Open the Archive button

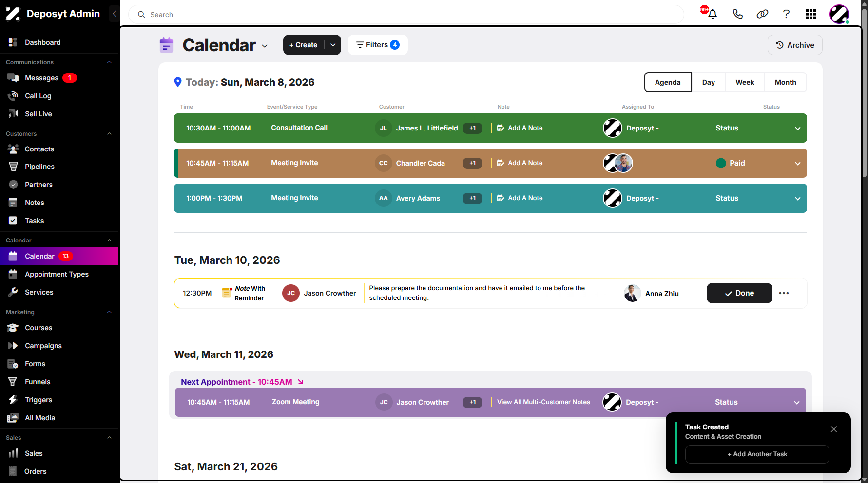click(x=795, y=45)
